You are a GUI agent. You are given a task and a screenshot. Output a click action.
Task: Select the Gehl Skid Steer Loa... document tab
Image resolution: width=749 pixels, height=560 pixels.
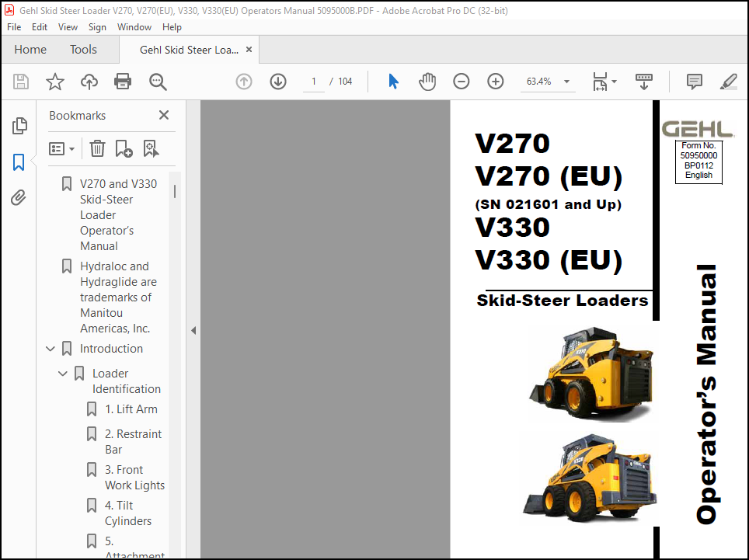[x=189, y=50]
